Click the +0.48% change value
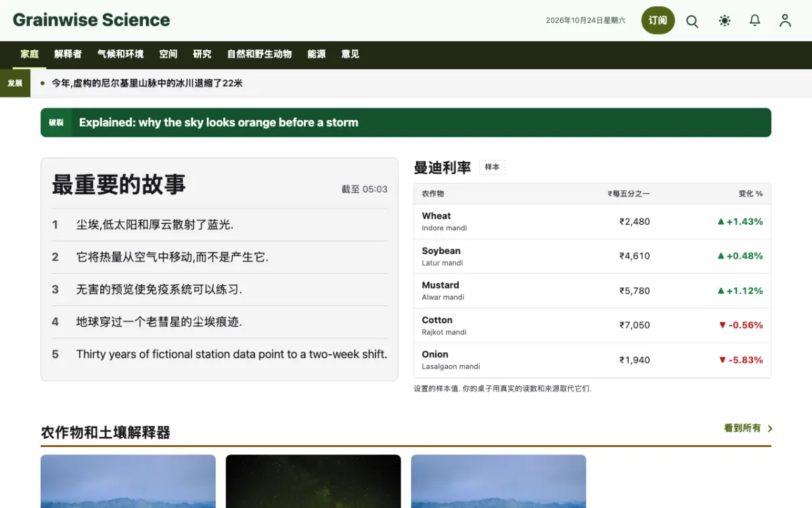 tap(740, 256)
